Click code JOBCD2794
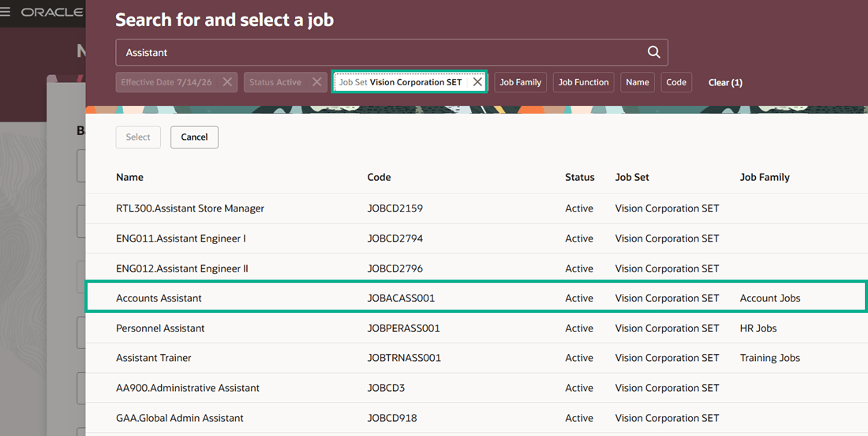 point(395,239)
